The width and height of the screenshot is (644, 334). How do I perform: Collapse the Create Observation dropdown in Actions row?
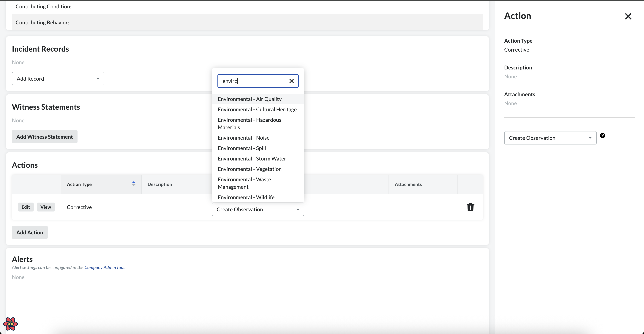[x=258, y=209]
